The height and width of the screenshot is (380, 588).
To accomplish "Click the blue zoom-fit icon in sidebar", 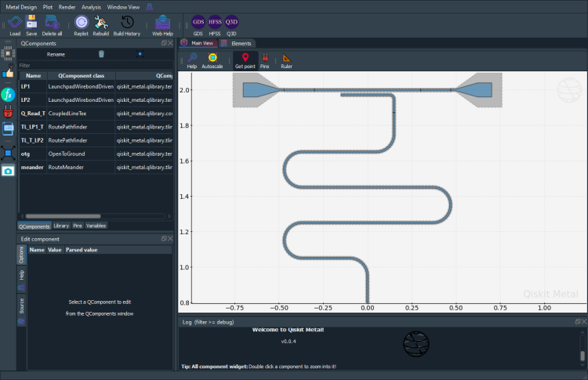I will coord(8,153).
